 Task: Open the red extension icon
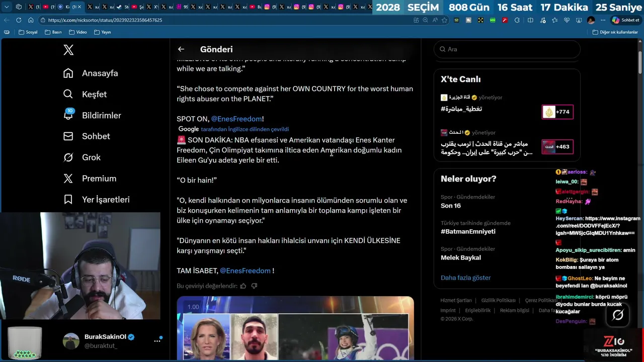pos(505,20)
